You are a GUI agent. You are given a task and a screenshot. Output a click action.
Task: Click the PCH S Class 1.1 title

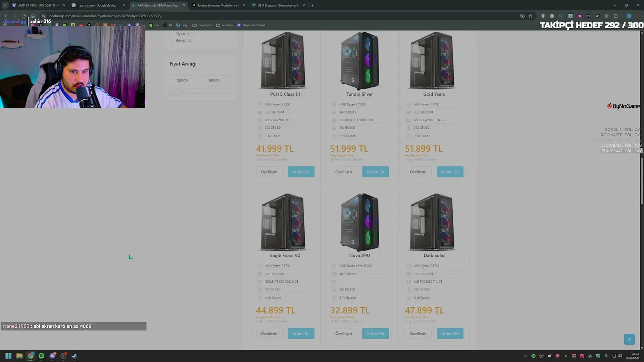(x=285, y=94)
